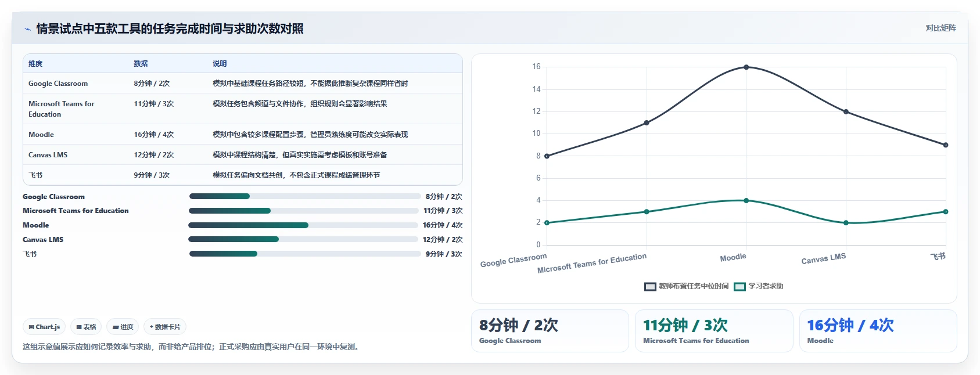The image size is (980, 375).
Task: Click the 进度 tag chip
Action: pyautogui.click(x=123, y=327)
